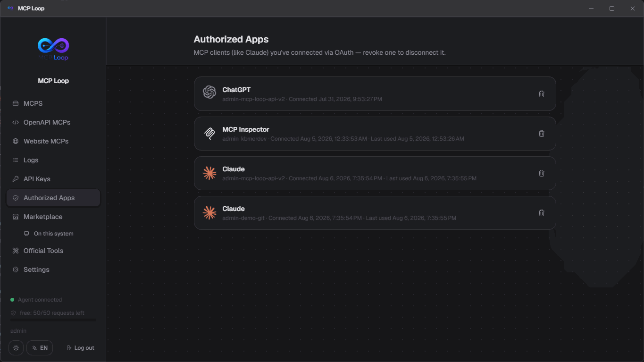This screenshot has height=362, width=644.
Task: Open the EN language selector
Action: tap(40, 348)
